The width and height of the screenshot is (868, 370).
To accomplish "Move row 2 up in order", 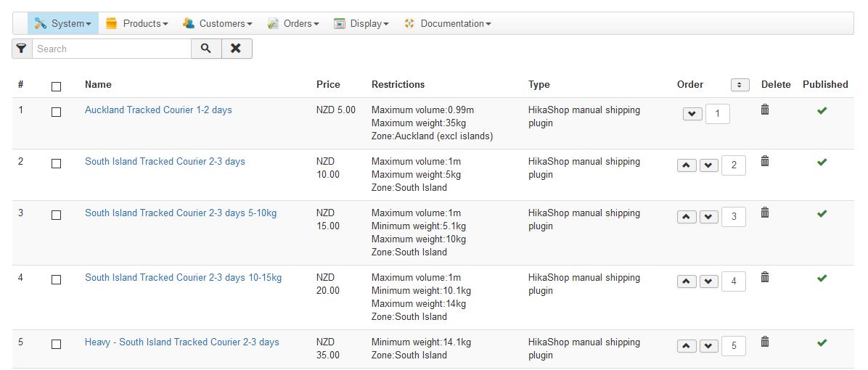I will [x=687, y=165].
